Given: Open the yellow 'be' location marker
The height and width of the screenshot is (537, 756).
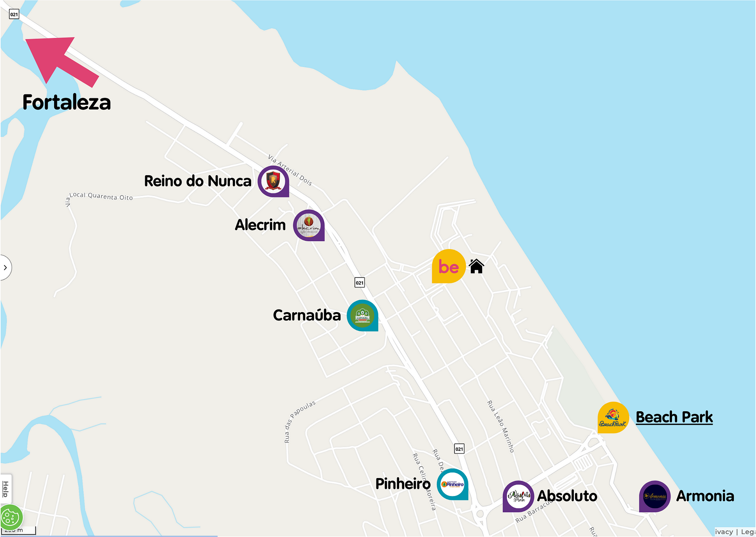Looking at the screenshot, I should tap(448, 266).
